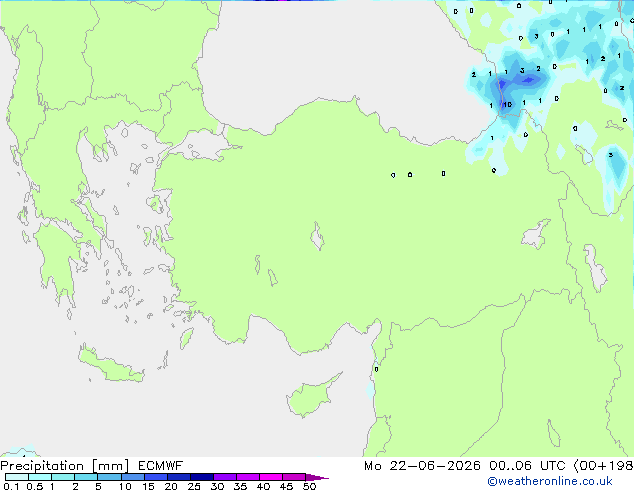The image size is (634, 490).
Task: Click the 15–20 mm blue legend swatch
Action: click(x=155, y=477)
